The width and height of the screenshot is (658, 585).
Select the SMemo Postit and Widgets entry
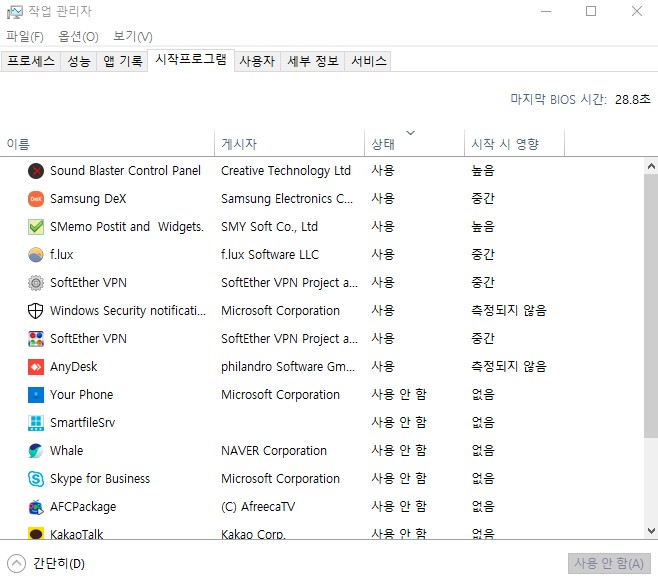click(127, 227)
